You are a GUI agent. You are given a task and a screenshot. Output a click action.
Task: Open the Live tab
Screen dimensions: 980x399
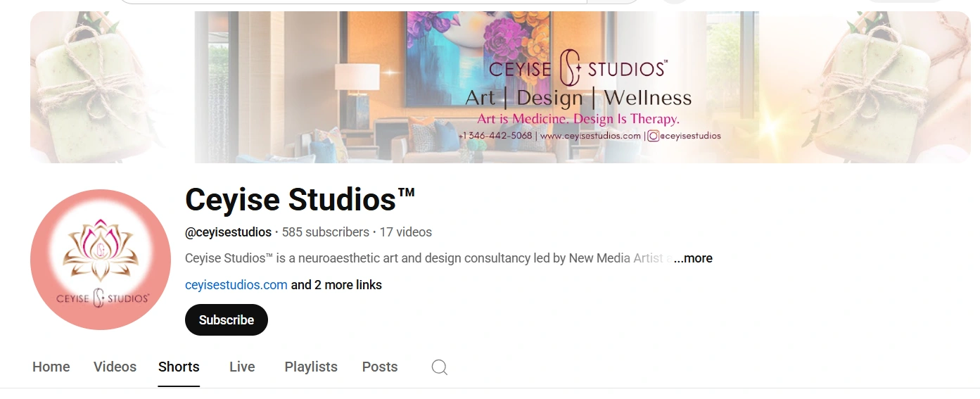click(x=242, y=367)
